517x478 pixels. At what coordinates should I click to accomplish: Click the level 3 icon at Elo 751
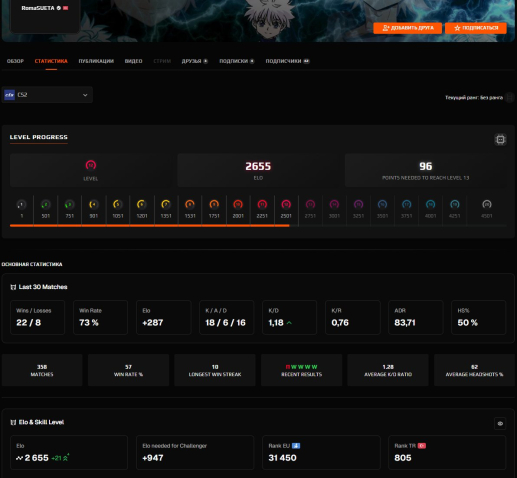pyautogui.click(x=69, y=204)
